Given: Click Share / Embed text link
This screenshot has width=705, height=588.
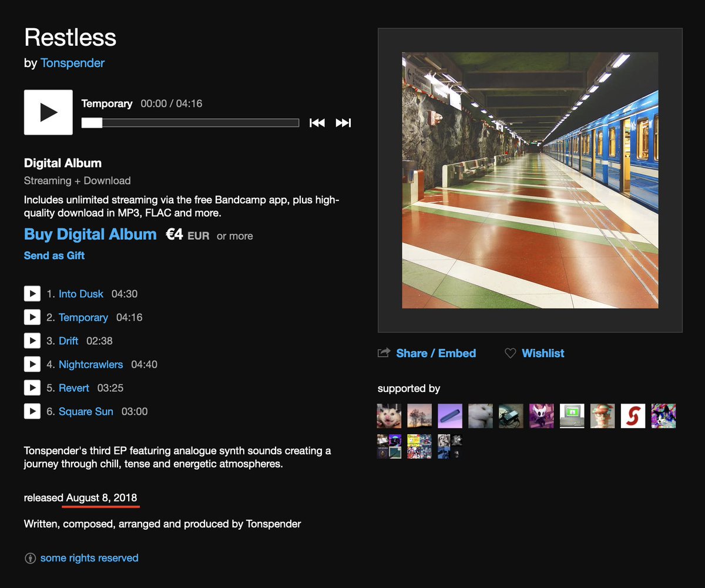Looking at the screenshot, I should 436,353.
